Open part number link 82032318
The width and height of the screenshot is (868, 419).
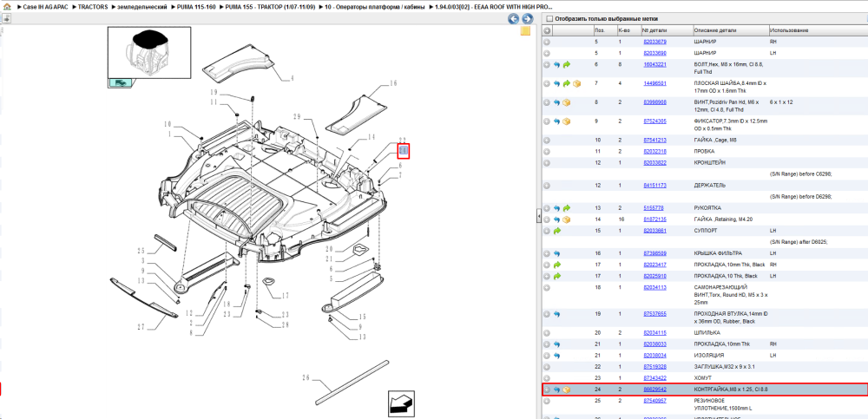click(654, 151)
